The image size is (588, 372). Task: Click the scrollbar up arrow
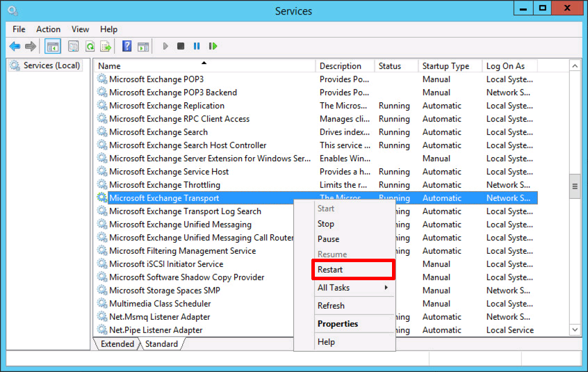[575, 66]
